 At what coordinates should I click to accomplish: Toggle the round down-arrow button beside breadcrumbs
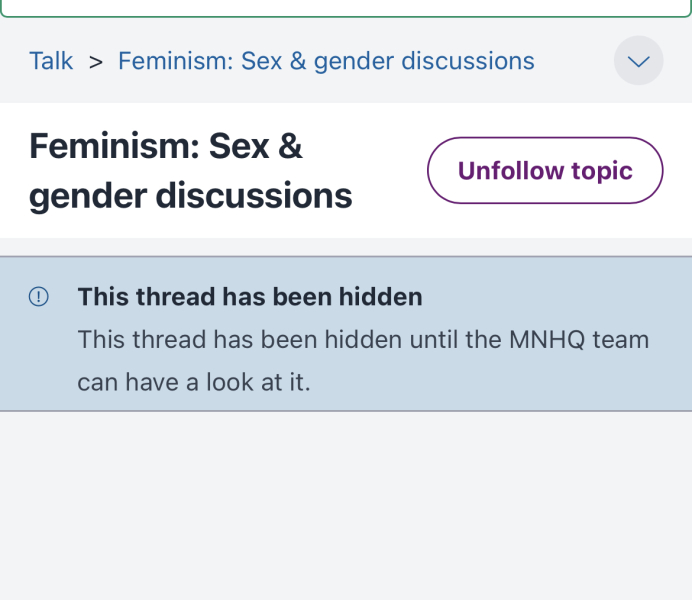click(x=638, y=61)
